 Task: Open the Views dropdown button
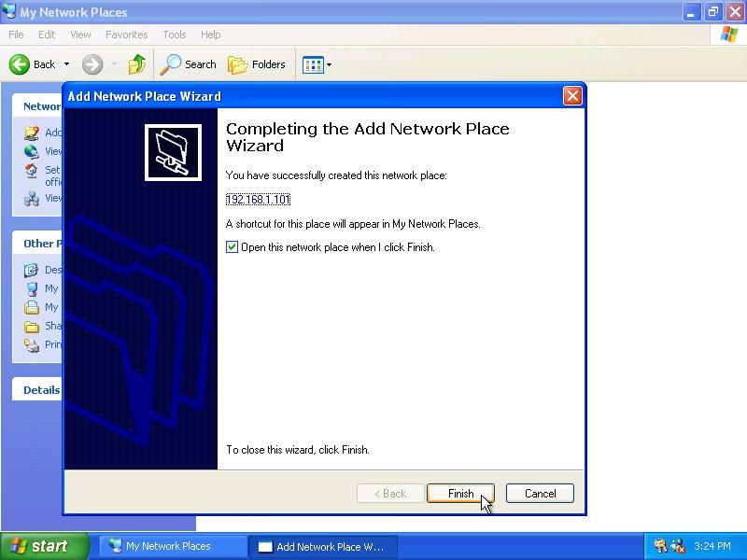coord(317,64)
